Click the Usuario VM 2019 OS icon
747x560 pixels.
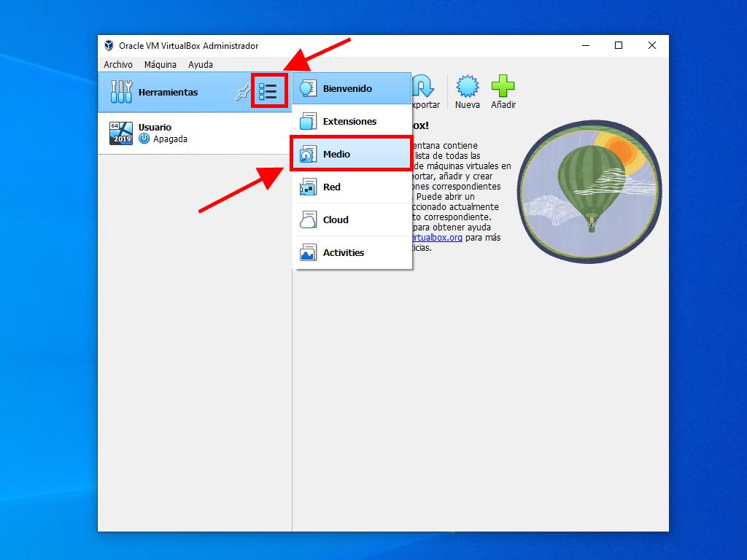(121, 133)
